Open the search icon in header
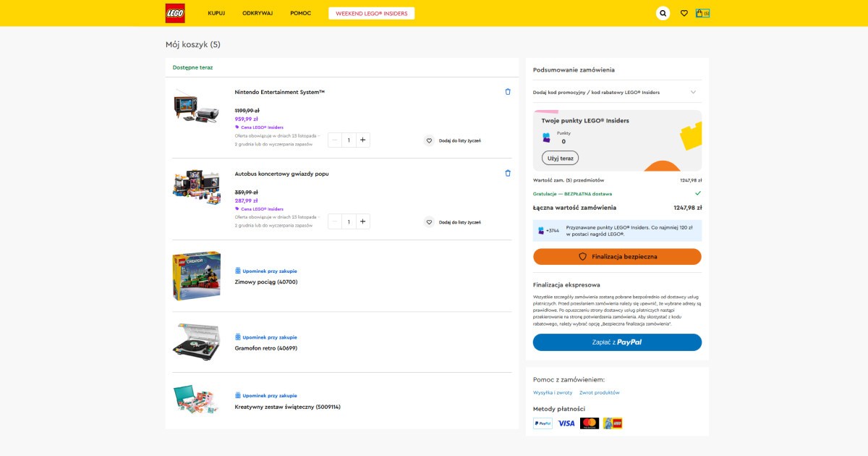The image size is (868, 456). tap(663, 13)
